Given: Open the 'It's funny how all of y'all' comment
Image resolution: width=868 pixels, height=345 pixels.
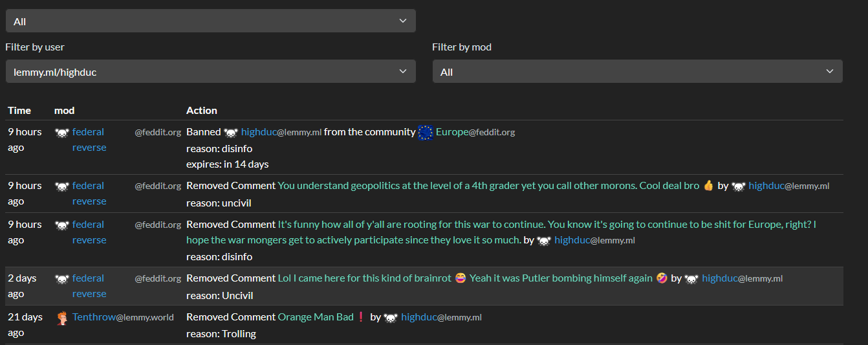Looking at the screenshot, I should pos(547,232).
